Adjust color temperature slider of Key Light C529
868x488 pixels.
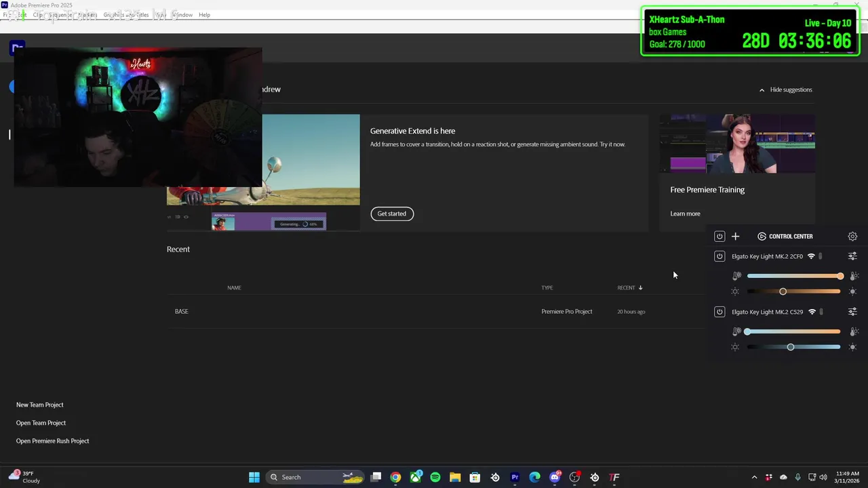pyautogui.click(x=793, y=331)
